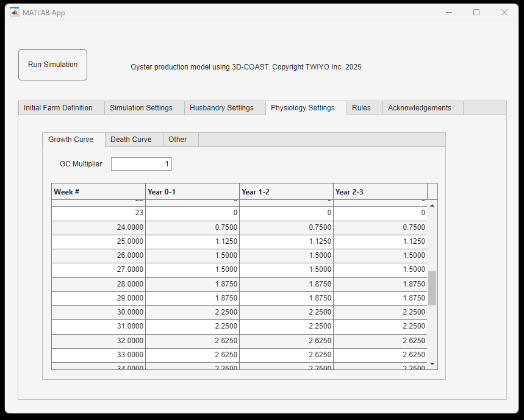The width and height of the screenshot is (524, 420).
Task: Switch to the Death Curve sub-tab
Action: 131,140
